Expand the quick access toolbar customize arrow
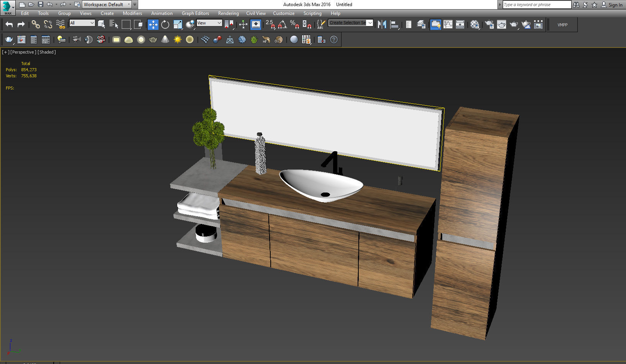Viewport: 626px width, 364px height. click(135, 5)
